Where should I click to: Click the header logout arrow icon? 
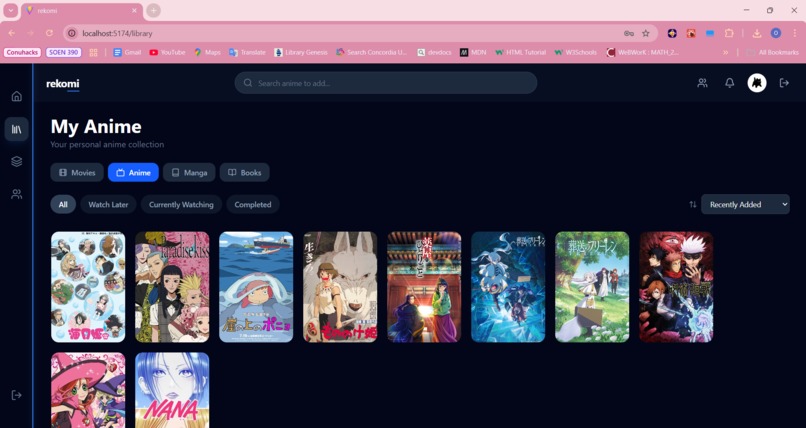click(784, 83)
